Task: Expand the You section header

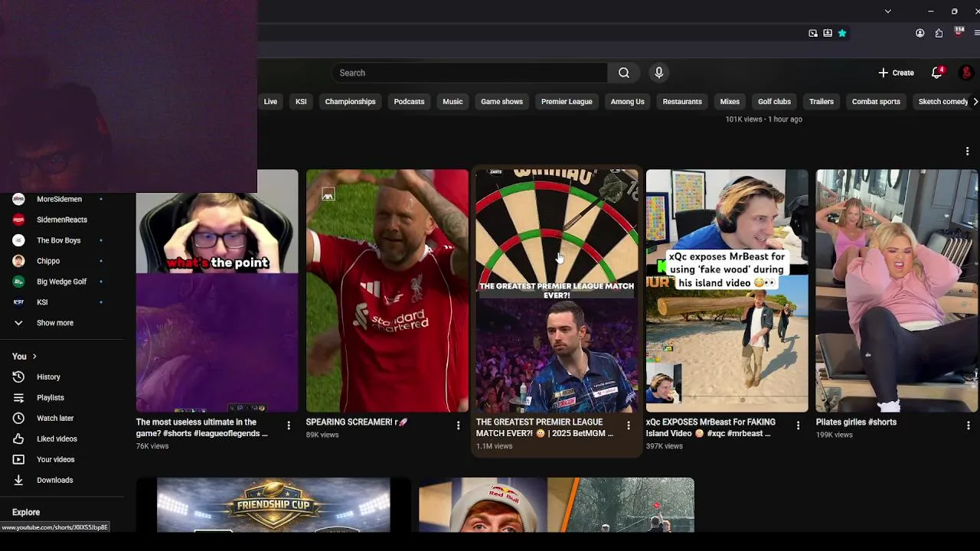Action: [24, 356]
